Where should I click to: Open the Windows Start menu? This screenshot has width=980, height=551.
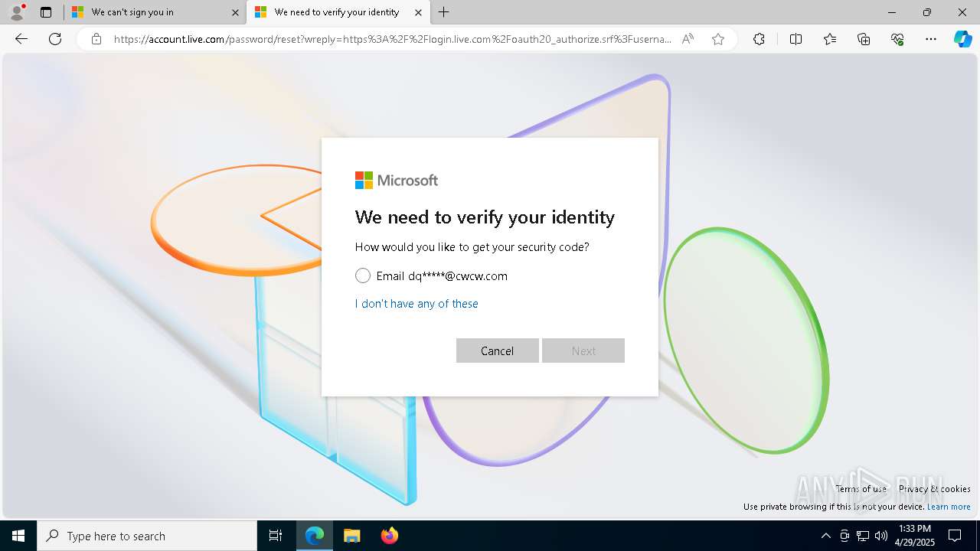coord(18,536)
